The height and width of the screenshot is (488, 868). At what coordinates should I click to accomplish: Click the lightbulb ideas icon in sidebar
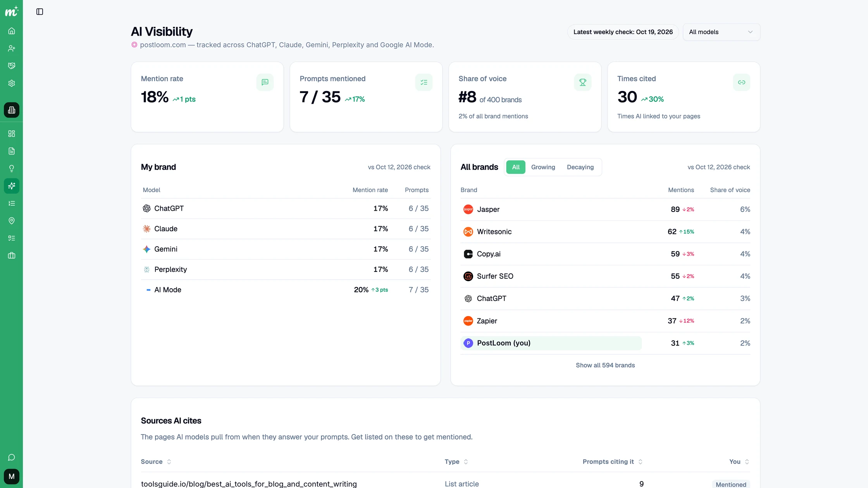pyautogui.click(x=12, y=168)
